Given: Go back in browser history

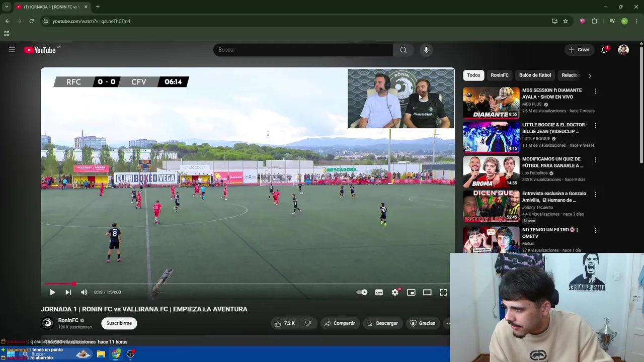Looking at the screenshot, I should pos(7,21).
